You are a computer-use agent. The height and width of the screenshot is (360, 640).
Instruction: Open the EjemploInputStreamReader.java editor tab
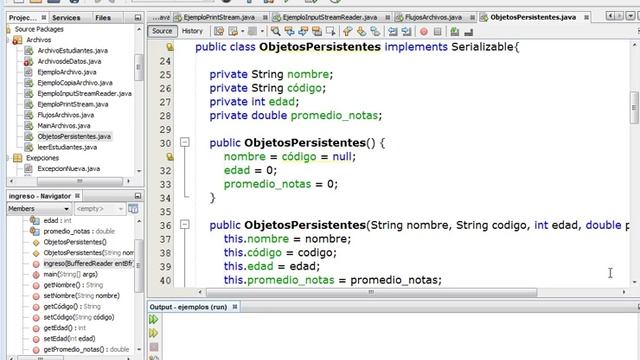330,17
